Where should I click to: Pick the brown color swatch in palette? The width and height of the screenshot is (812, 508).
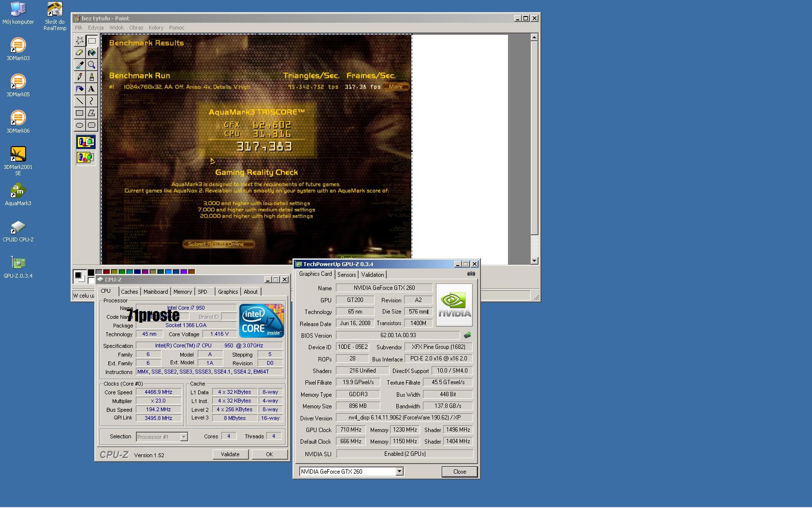point(191,272)
